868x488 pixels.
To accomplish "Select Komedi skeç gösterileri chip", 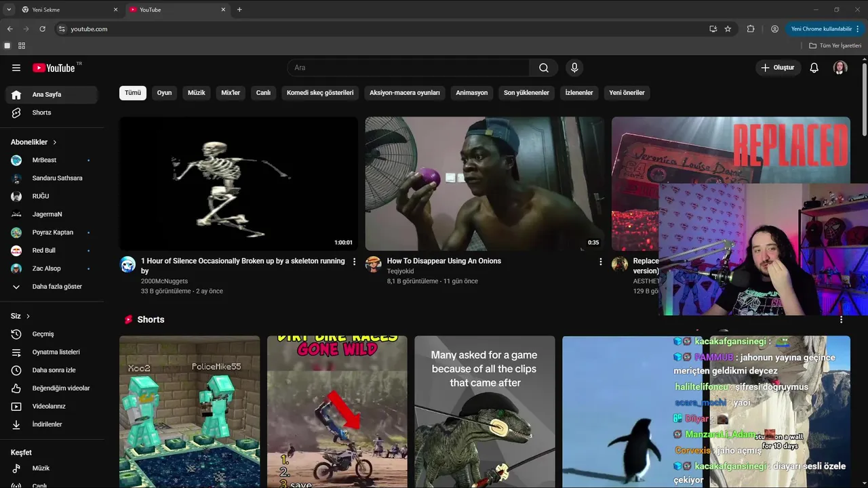I will pyautogui.click(x=320, y=93).
